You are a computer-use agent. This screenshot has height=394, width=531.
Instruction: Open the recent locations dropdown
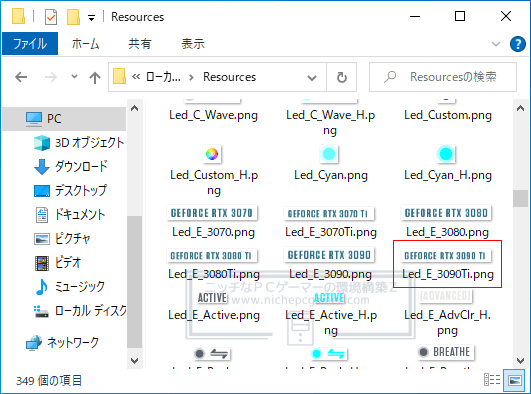tap(74, 77)
